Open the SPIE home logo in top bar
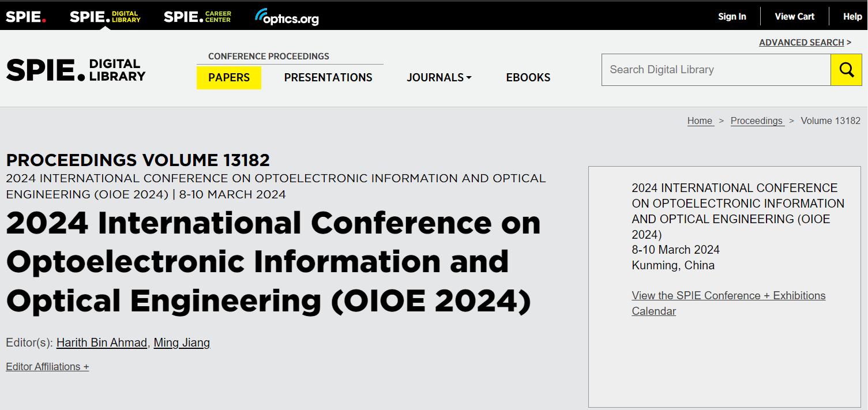Image resolution: width=868 pixels, height=410 pixels. (26, 17)
